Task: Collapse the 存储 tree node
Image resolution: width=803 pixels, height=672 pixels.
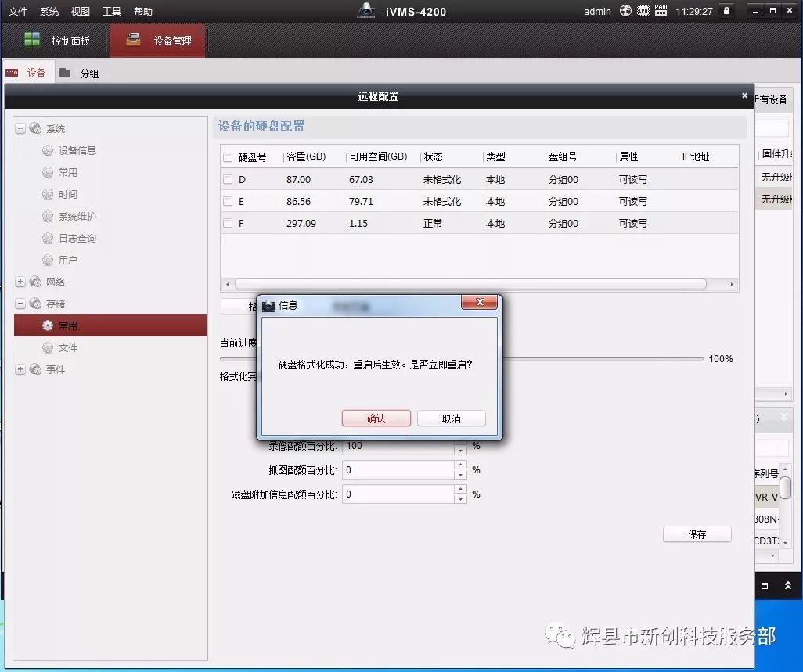Action: tap(20, 304)
